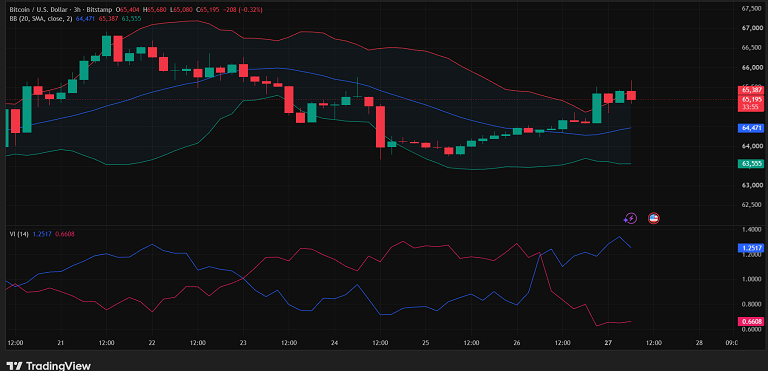Image resolution: width=768 pixels, height=371 pixels.
Task: Click date 24 on the time axis
Action: [x=335, y=343]
